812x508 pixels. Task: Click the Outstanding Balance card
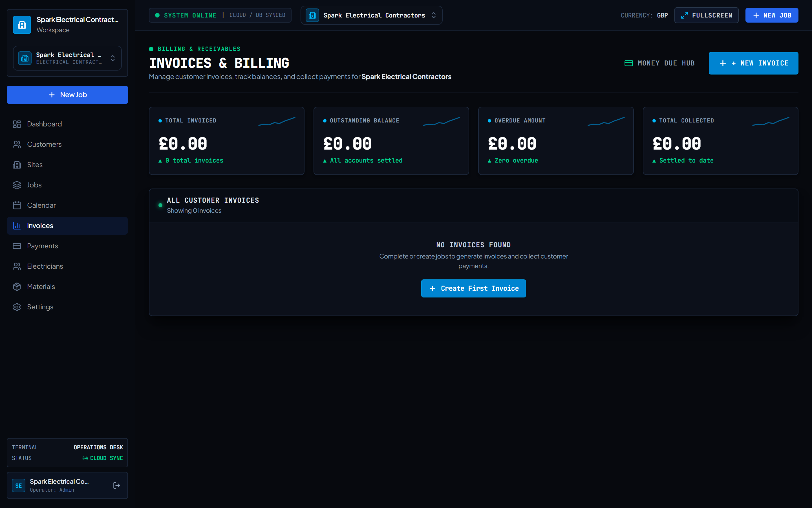click(391, 141)
